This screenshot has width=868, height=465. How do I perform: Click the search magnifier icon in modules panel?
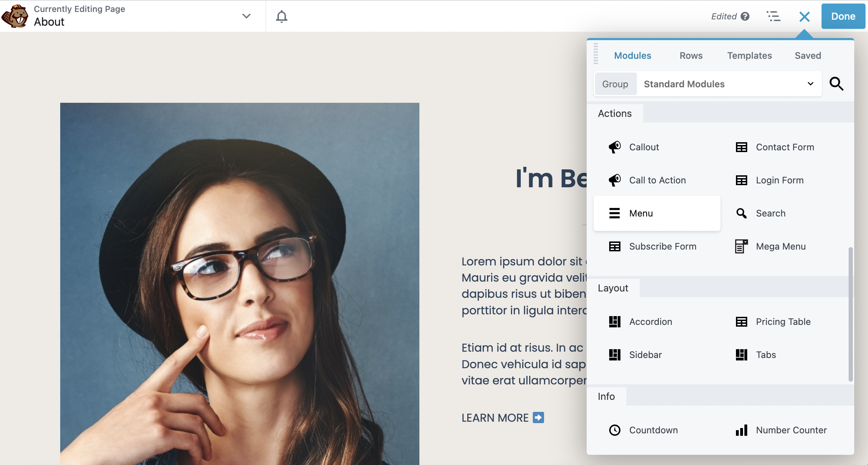click(838, 84)
